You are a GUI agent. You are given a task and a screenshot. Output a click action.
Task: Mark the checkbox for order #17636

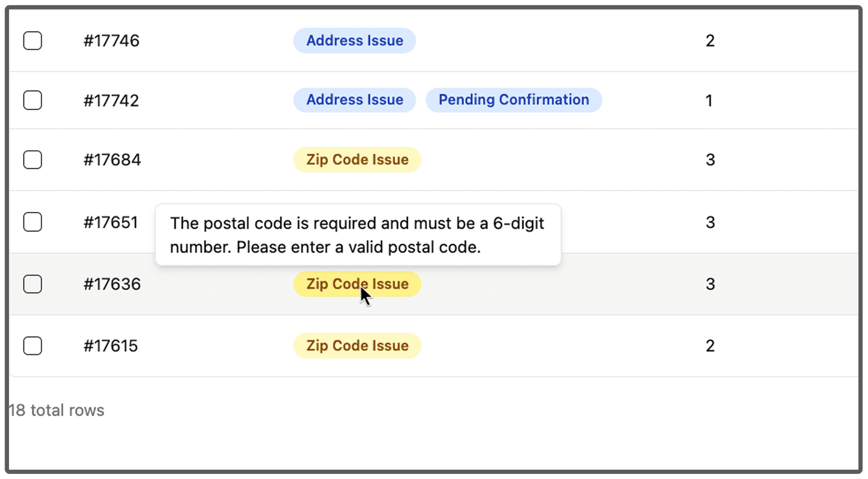click(33, 284)
